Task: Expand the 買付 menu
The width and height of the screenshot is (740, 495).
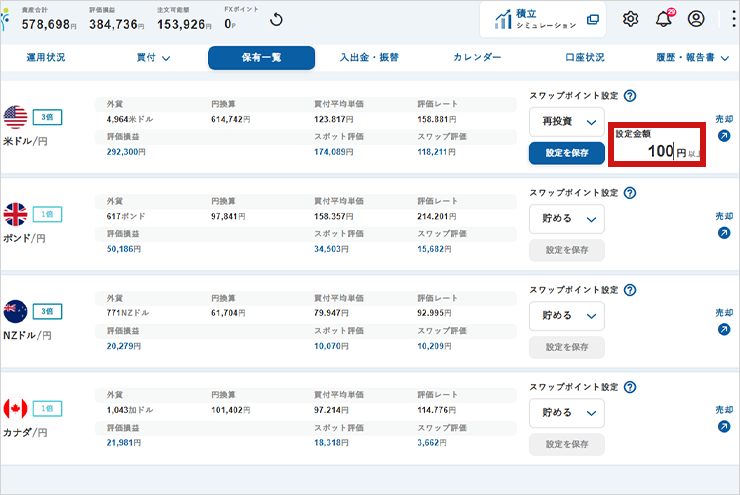Action: point(153,58)
